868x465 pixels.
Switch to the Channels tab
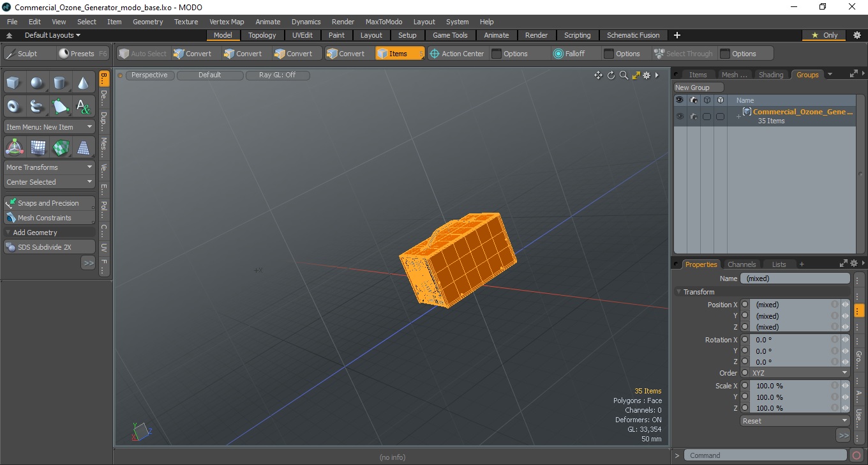pyautogui.click(x=742, y=264)
